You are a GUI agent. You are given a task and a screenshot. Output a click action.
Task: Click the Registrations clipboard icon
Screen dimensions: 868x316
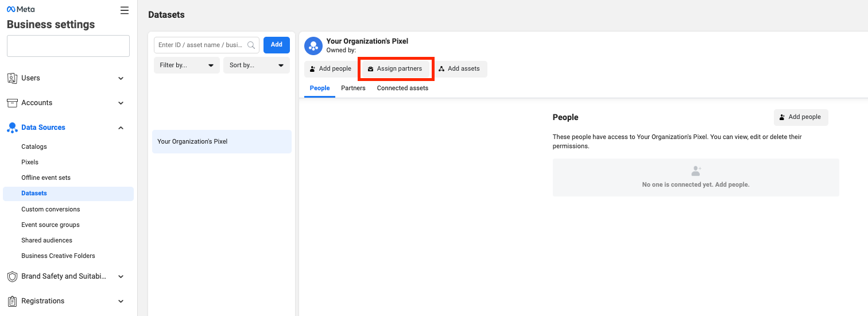pos(12,301)
